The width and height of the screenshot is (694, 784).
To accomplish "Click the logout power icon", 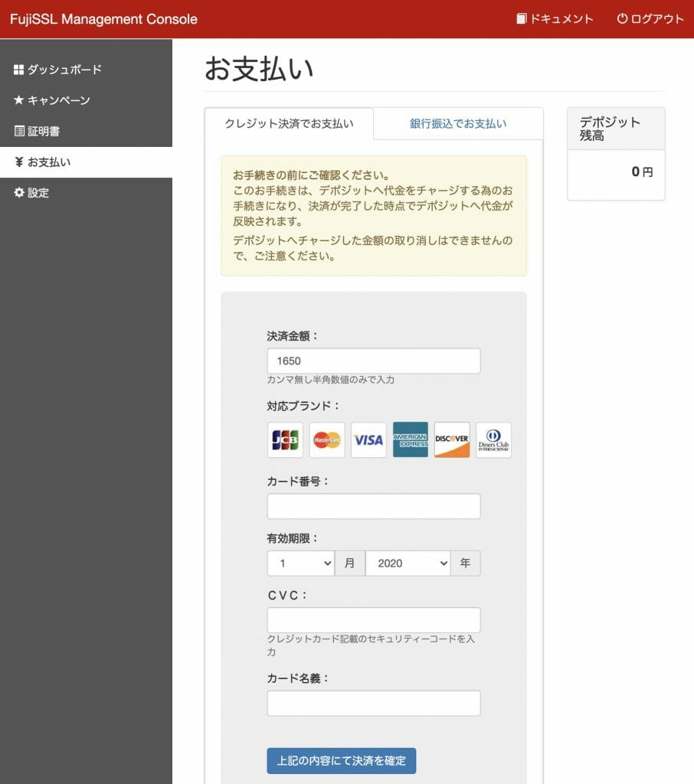I will pos(622,18).
